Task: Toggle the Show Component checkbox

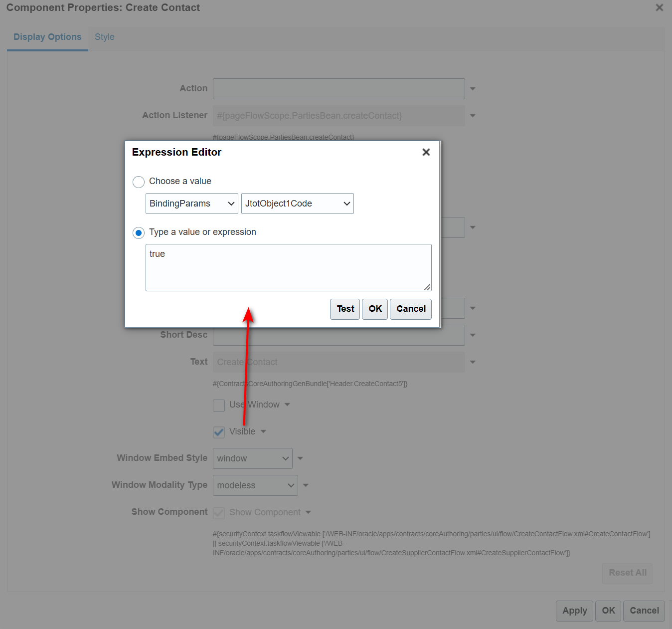Action: 219,513
